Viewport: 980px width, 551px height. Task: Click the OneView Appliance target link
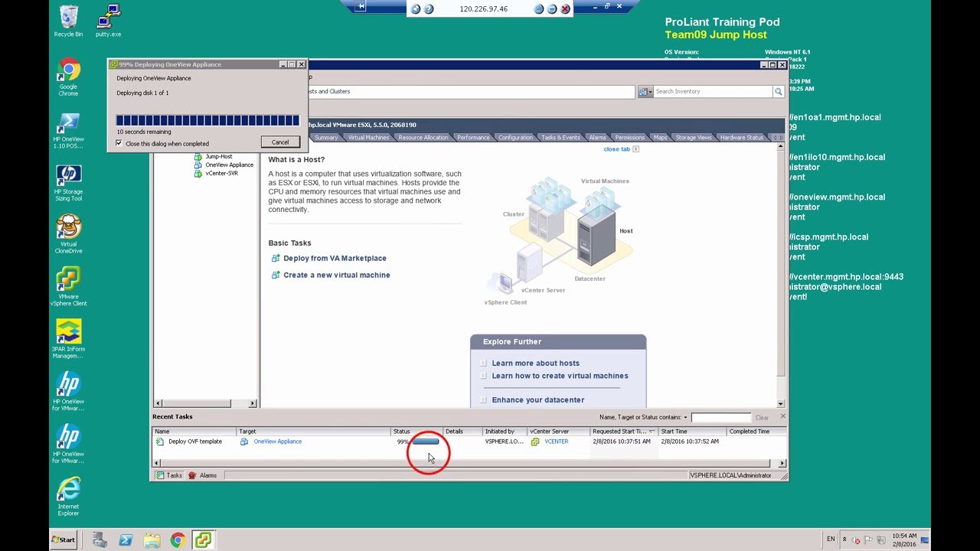[277, 442]
